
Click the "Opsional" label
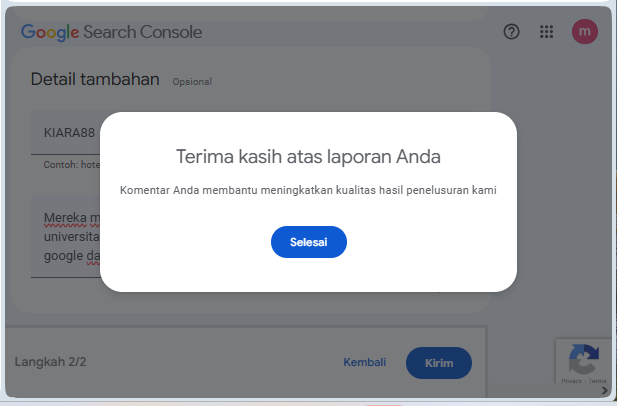(x=192, y=82)
